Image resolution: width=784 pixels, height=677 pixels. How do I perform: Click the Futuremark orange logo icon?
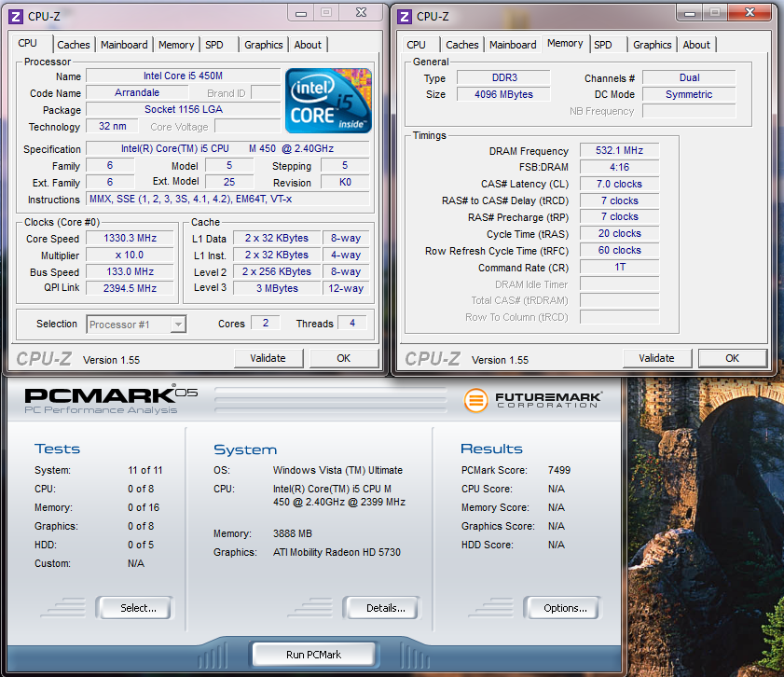(x=475, y=400)
